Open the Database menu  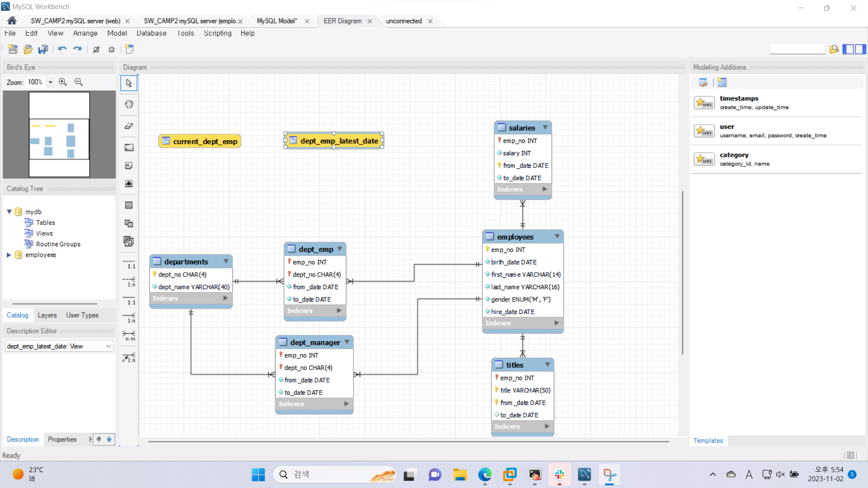151,33
